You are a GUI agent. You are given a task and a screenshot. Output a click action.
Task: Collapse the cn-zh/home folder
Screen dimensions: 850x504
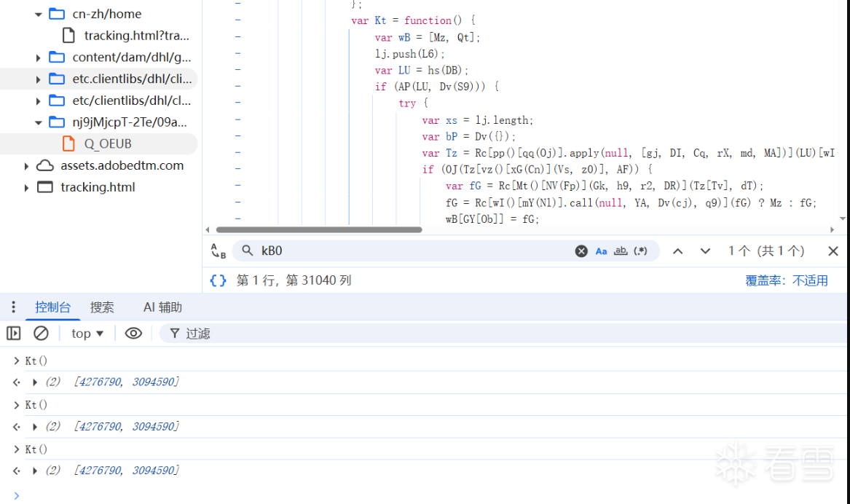click(39, 14)
